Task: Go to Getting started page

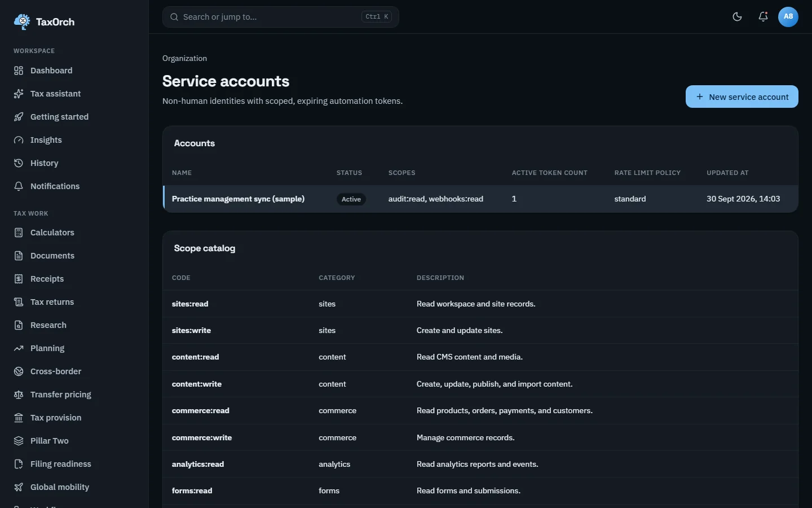Action: point(74,117)
